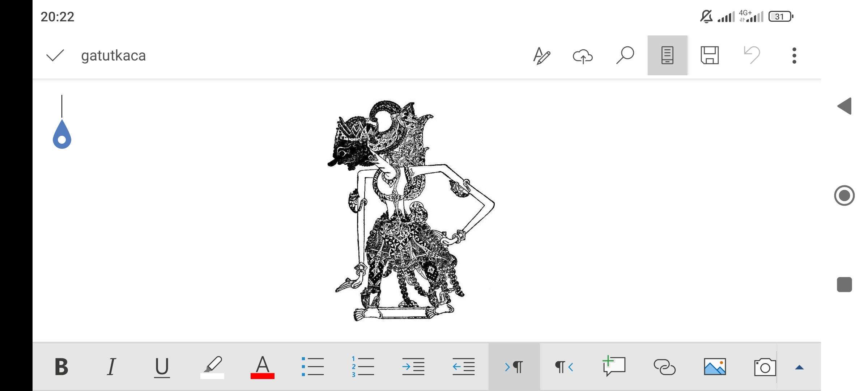The image size is (868, 391).
Task: Tap the checkmark to finish editing
Action: point(55,55)
